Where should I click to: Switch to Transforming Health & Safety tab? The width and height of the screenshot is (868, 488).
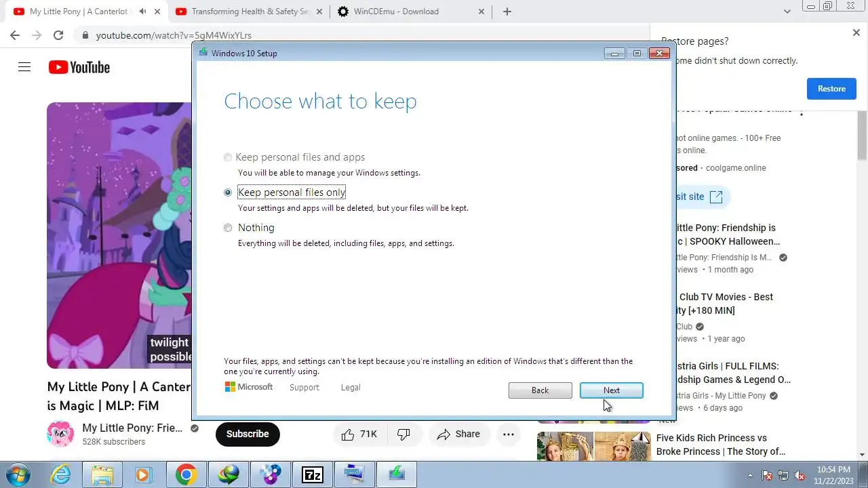click(250, 12)
